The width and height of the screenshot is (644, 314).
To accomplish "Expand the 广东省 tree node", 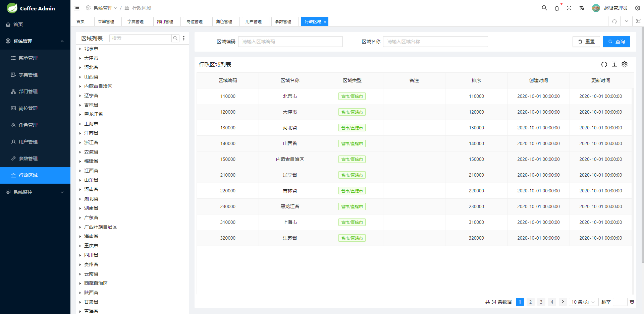I will (80, 218).
